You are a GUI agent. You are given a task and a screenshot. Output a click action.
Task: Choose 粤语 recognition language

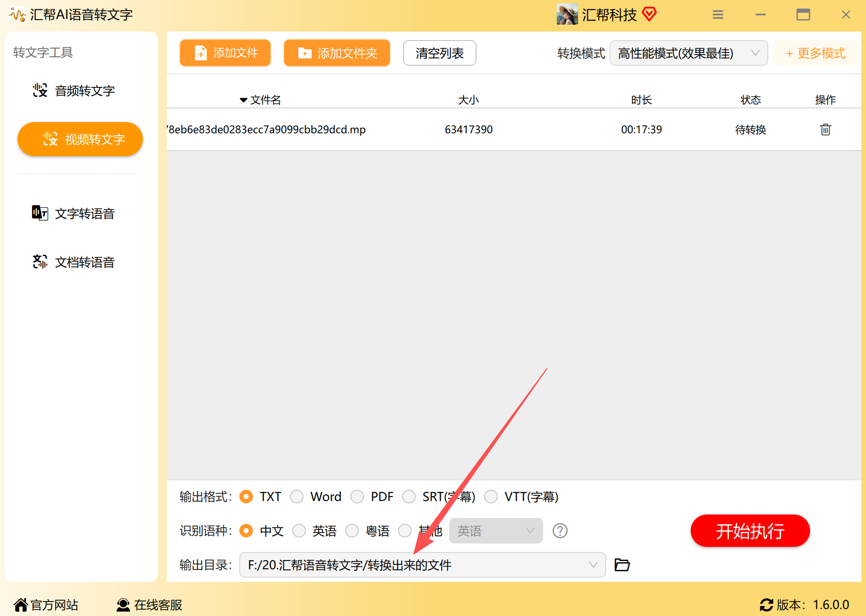click(x=352, y=531)
